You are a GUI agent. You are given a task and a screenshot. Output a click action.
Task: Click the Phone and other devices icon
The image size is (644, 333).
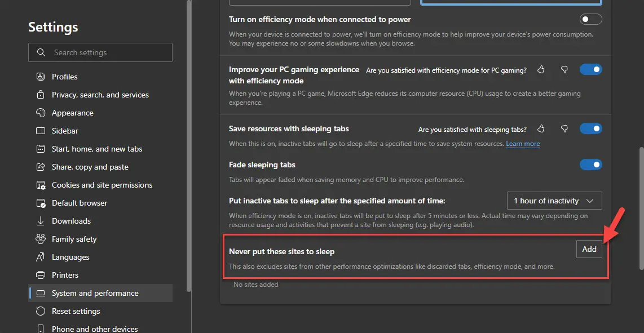40,329
